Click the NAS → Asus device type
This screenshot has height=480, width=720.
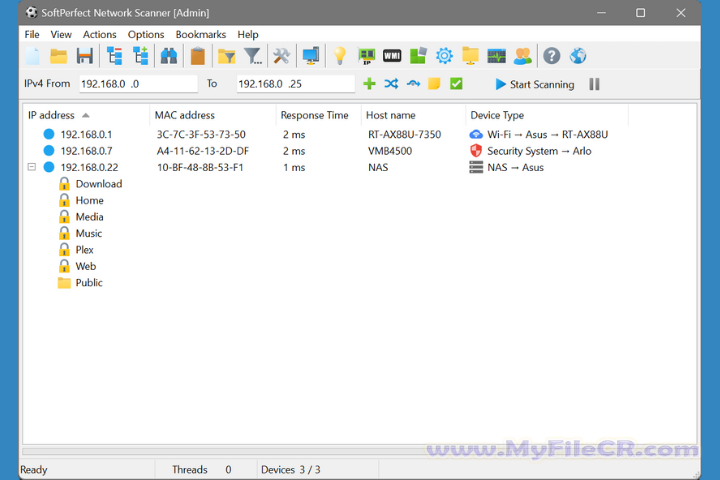click(x=506, y=167)
